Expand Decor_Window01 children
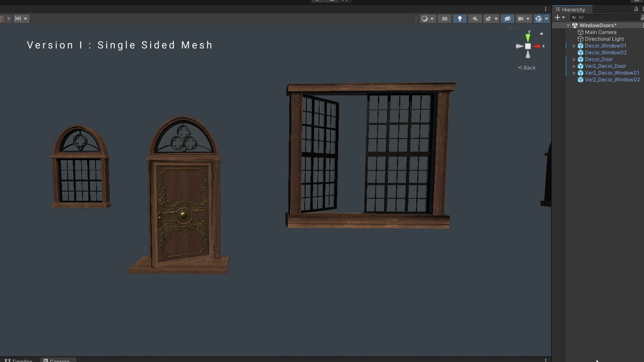Image resolution: width=644 pixels, height=362 pixels. coord(574,46)
